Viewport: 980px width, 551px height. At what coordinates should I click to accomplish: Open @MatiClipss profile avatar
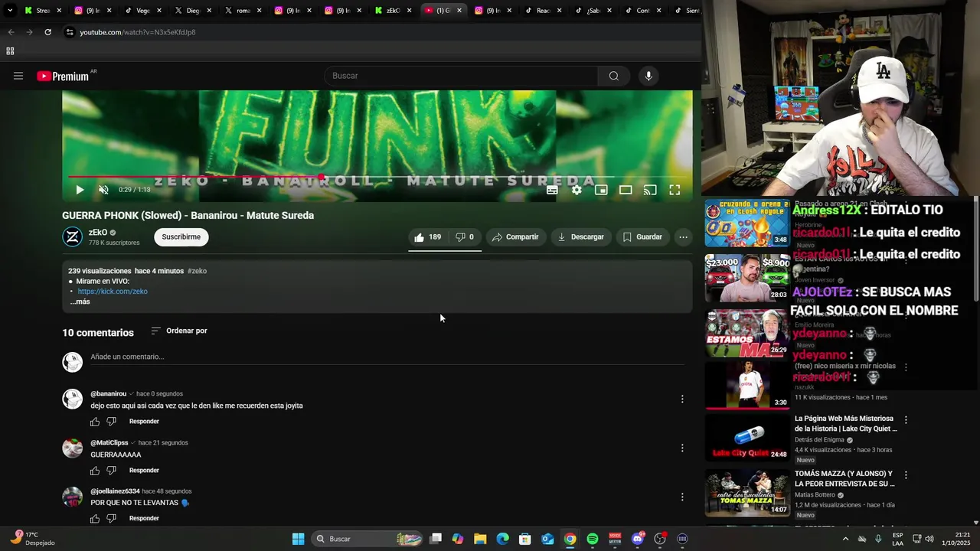(x=73, y=448)
